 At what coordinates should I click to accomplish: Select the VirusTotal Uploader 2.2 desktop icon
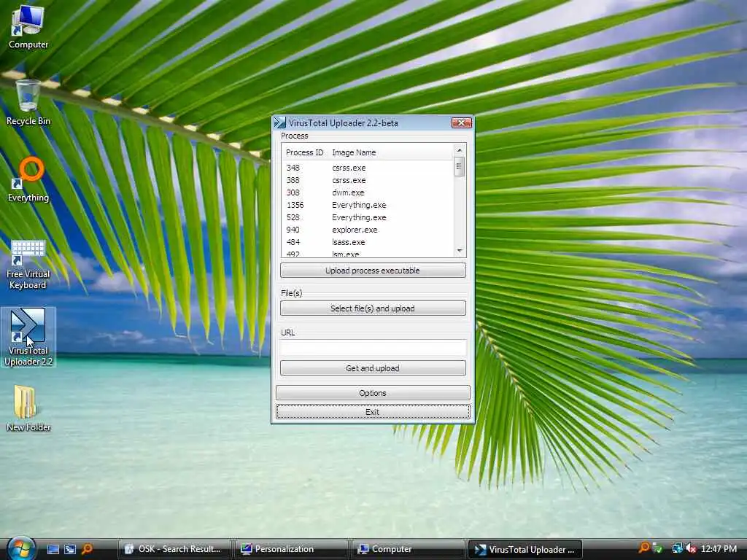coord(28,337)
